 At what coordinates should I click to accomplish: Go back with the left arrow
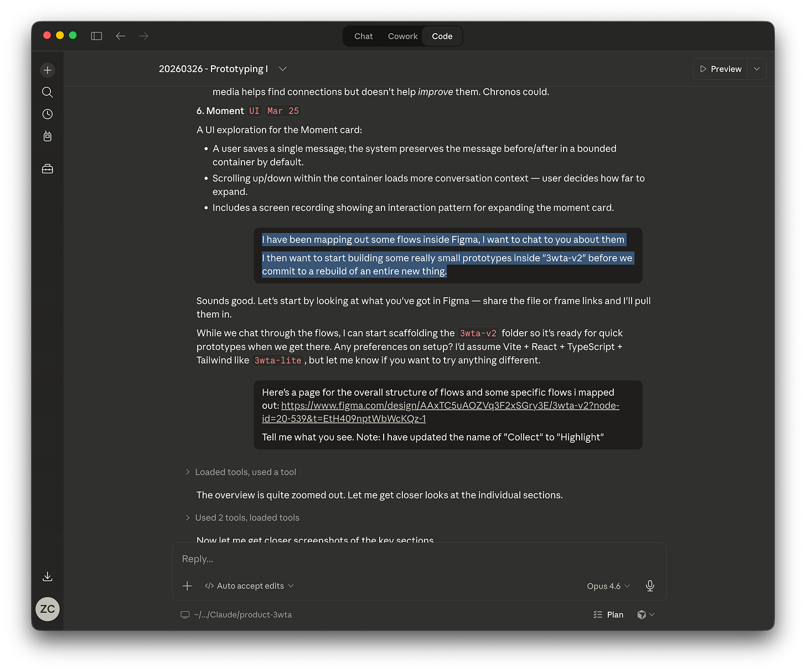click(121, 36)
